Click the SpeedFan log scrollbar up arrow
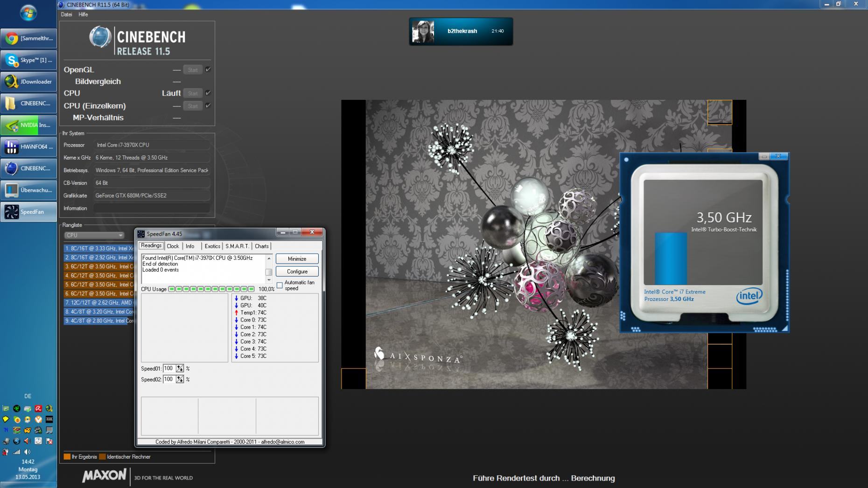 [x=269, y=258]
